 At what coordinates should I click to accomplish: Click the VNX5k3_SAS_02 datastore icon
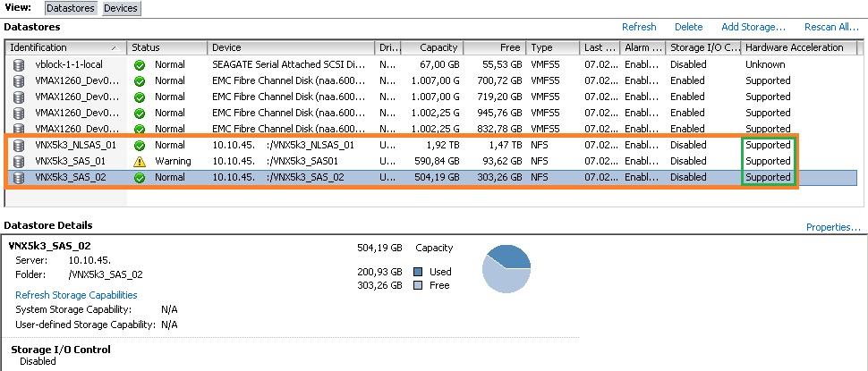pyautogui.click(x=19, y=177)
